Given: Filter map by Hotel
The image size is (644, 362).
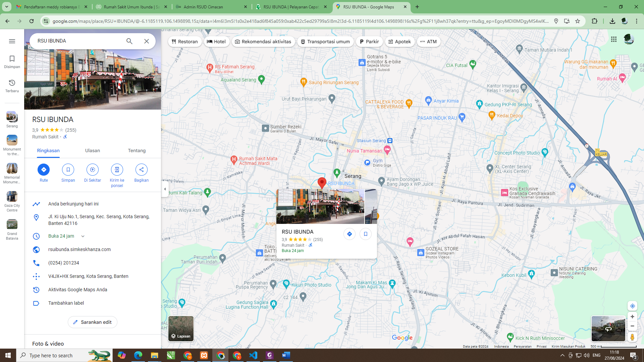Looking at the screenshot, I should [216, 42].
